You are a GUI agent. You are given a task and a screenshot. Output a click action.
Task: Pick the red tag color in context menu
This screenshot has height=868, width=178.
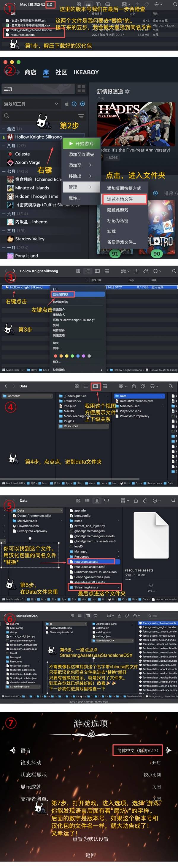[x=55, y=356]
